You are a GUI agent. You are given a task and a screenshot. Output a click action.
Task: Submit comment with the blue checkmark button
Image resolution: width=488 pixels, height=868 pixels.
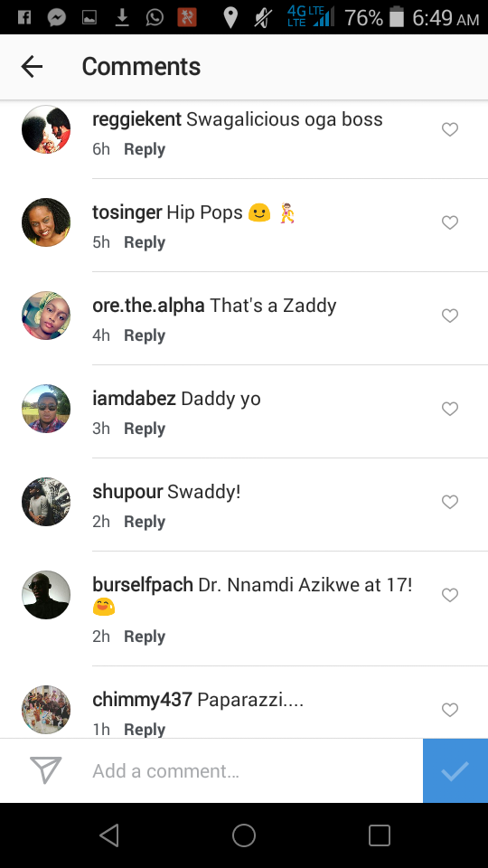tap(455, 770)
